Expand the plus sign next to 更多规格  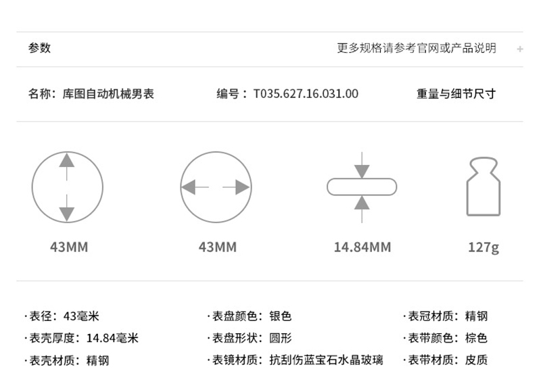[x=519, y=49]
